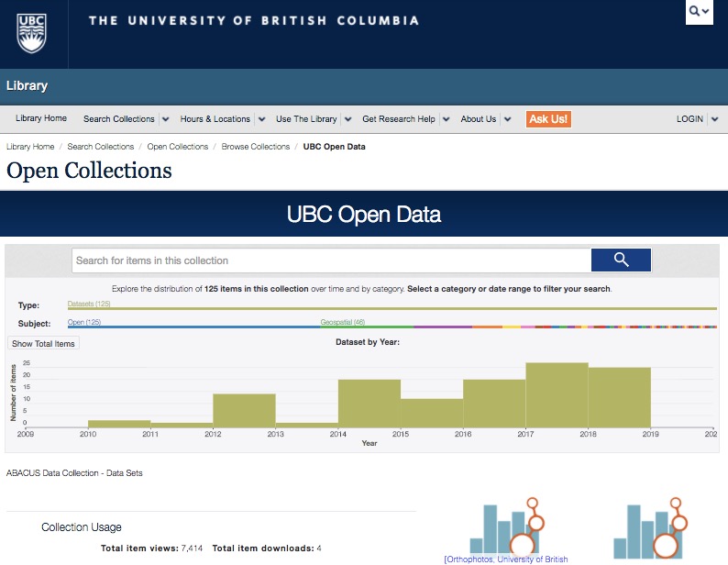Select the 2010 bar in the chart

coord(119,424)
